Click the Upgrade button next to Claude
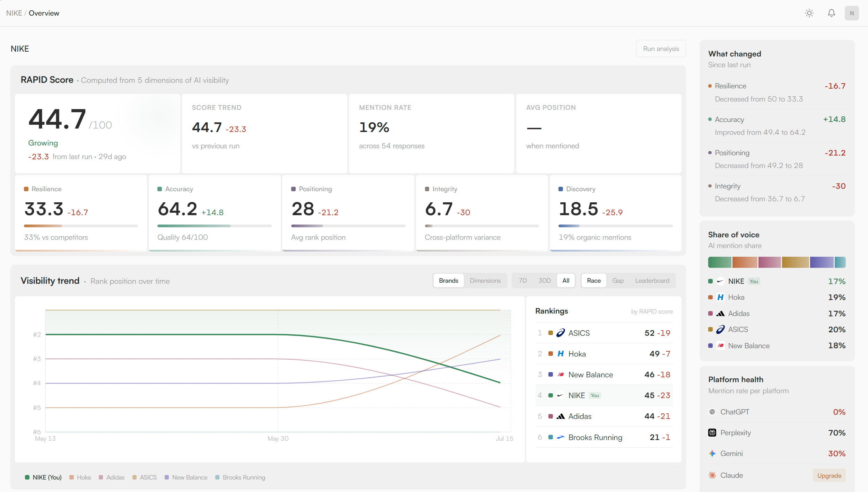The height and width of the screenshot is (492, 868). (x=829, y=476)
